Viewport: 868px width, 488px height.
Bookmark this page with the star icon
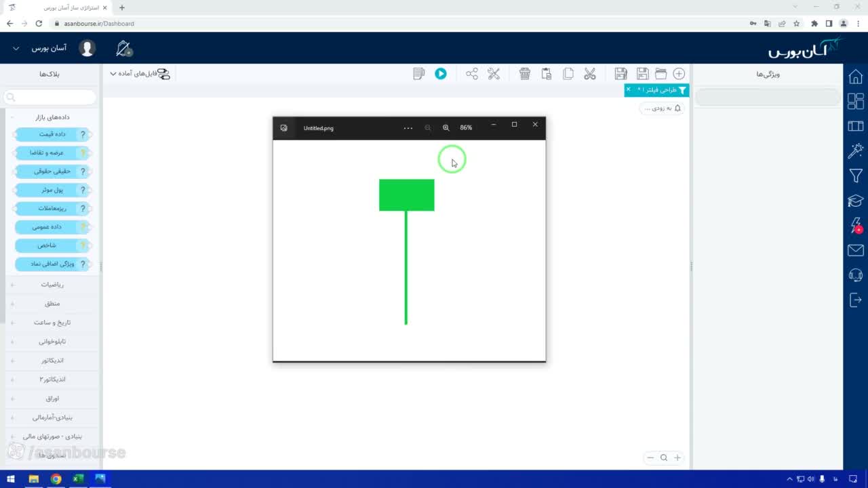point(797,23)
